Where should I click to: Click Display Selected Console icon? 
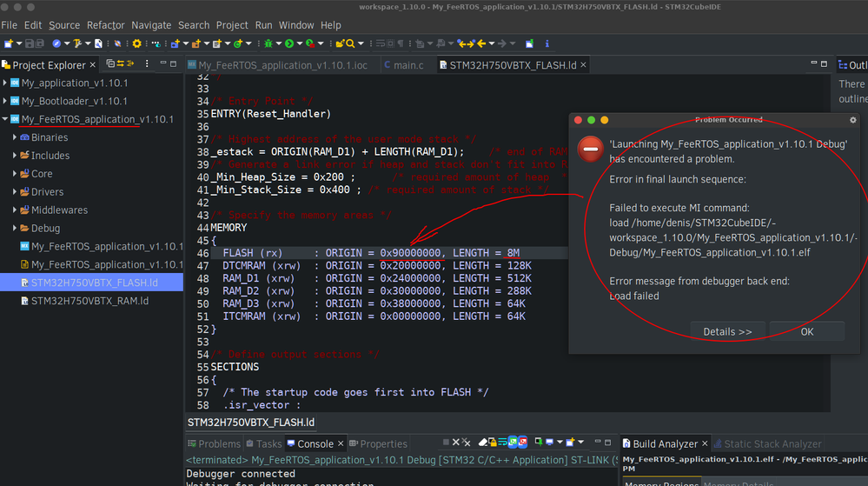pyautogui.click(x=550, y=443)
